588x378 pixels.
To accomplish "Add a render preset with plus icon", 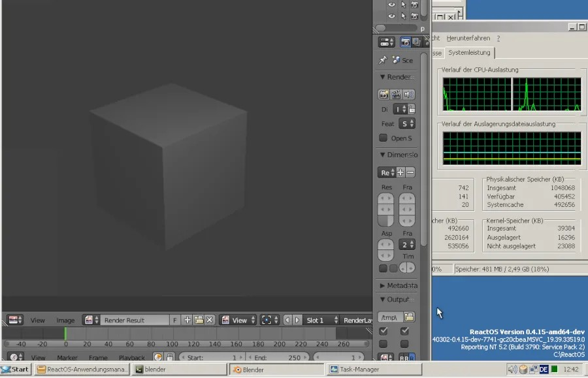I will point(400,172).
